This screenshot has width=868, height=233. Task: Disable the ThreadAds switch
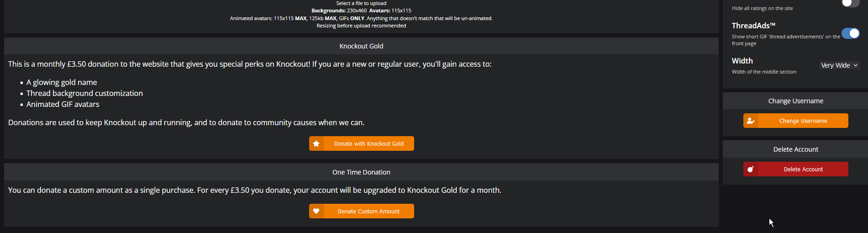click(x=851, y=33)
